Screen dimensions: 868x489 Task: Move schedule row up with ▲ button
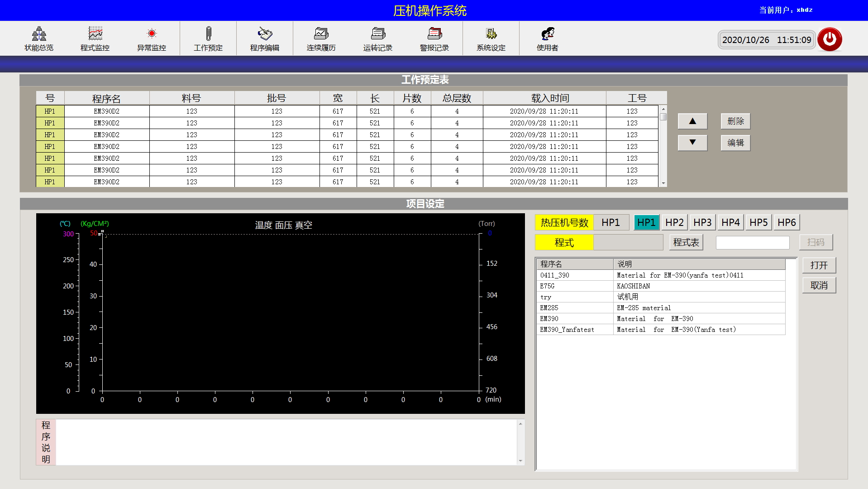692,121
